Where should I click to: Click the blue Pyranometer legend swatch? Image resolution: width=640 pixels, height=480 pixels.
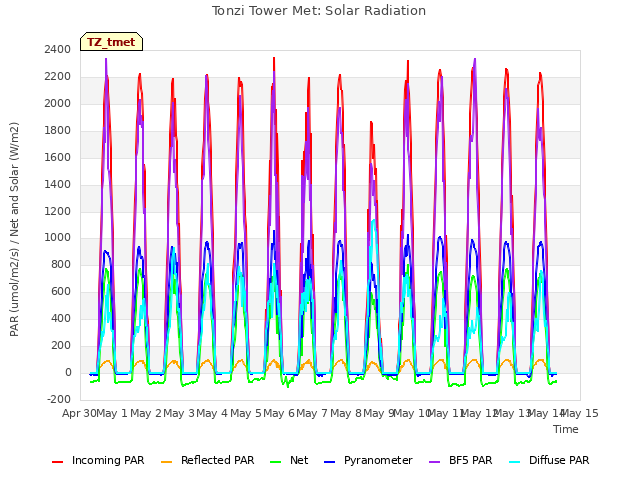(x=329, y=462)
